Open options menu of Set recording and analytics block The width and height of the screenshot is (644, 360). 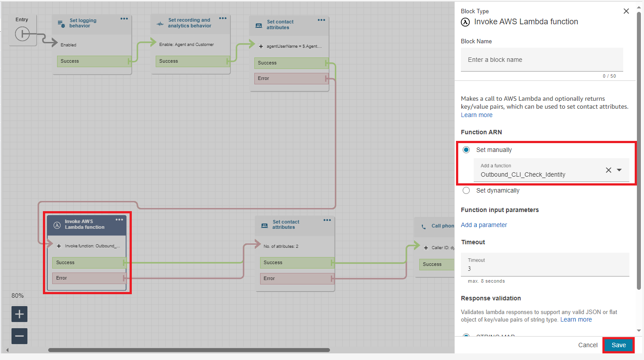pos(223,18)
